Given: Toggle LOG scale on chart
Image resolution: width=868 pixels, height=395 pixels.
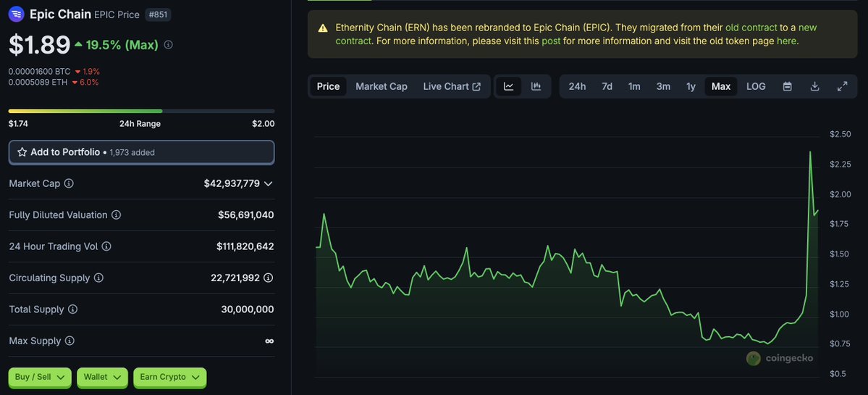Looking at the screenshot, I should pos(756,86).
